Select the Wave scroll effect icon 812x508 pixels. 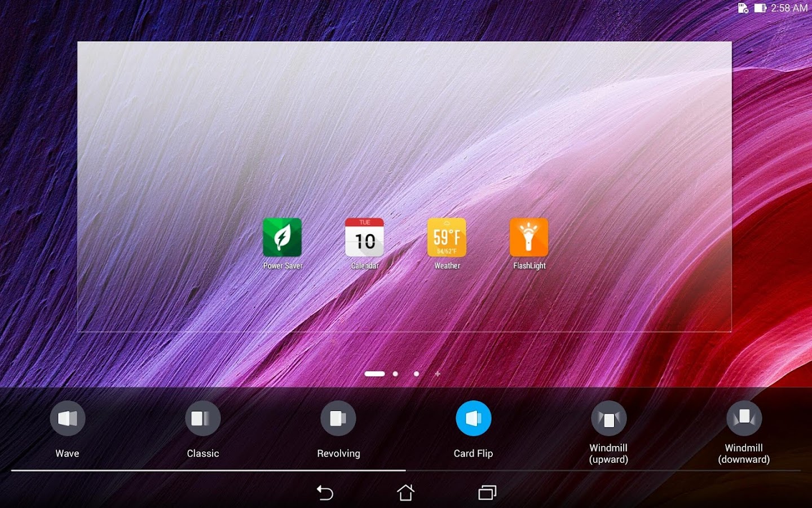click(x=67, y=418)
